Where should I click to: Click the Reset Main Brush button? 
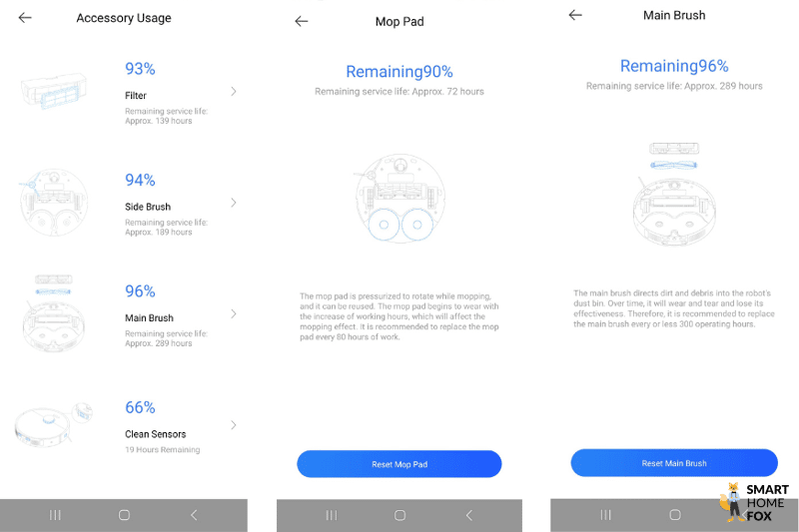coord(674,463)
